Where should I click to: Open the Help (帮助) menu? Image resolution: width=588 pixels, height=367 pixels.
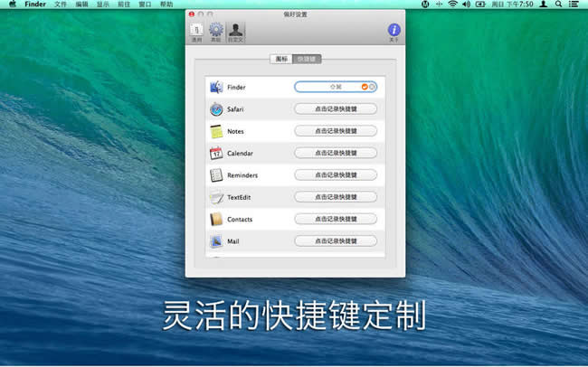coord(166,5)
